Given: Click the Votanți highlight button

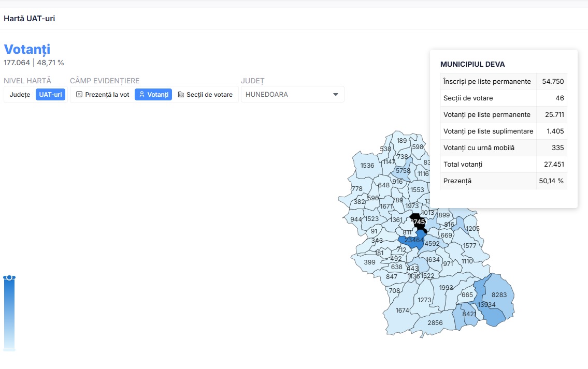Looking at the screenshot, I should [x=153, y=95].
